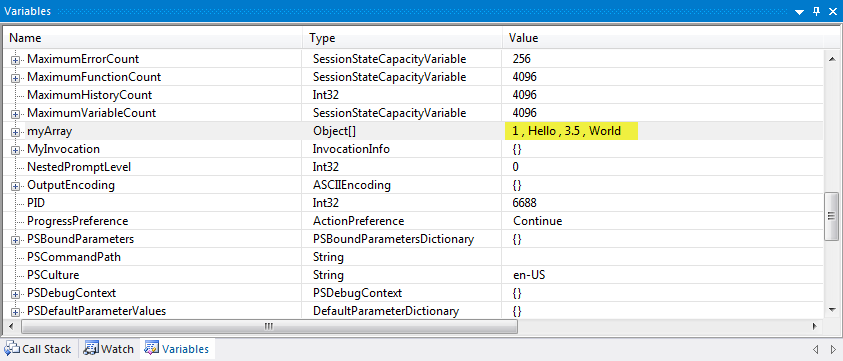Expand the myArray variable node
The height and width of the screenshot is (361, 843).
16,132
